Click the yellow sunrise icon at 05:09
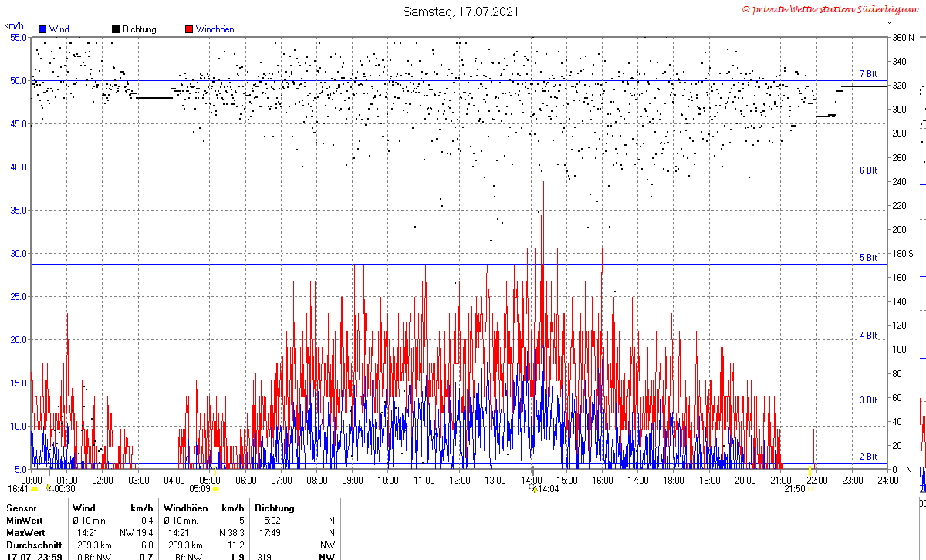 pyautogui.click(x=215, y=488)
